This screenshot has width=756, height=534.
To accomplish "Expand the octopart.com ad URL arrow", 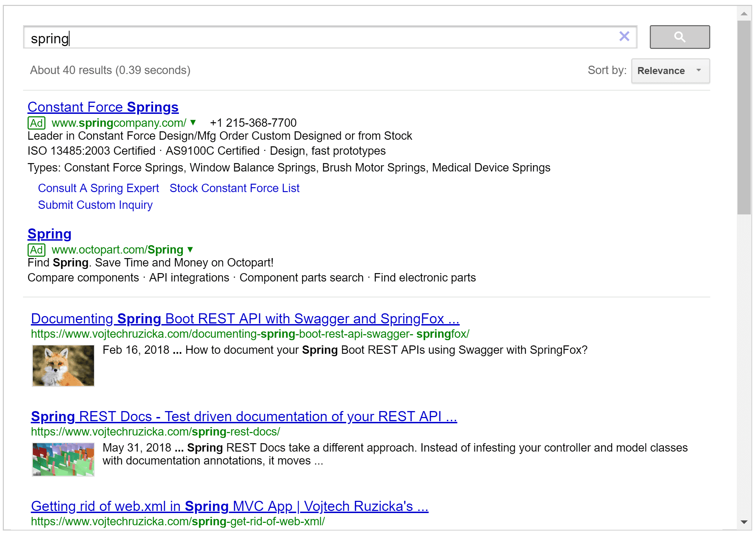I will point(190,249).
